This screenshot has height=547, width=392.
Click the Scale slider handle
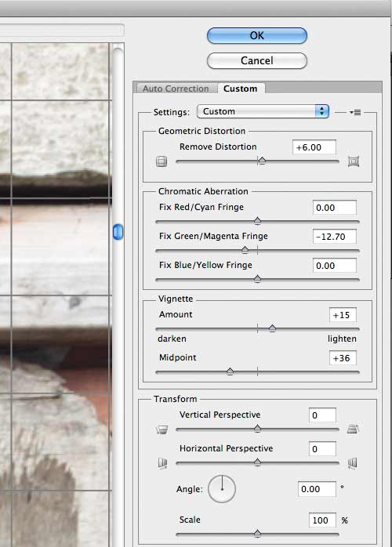(x=258, y=534)
